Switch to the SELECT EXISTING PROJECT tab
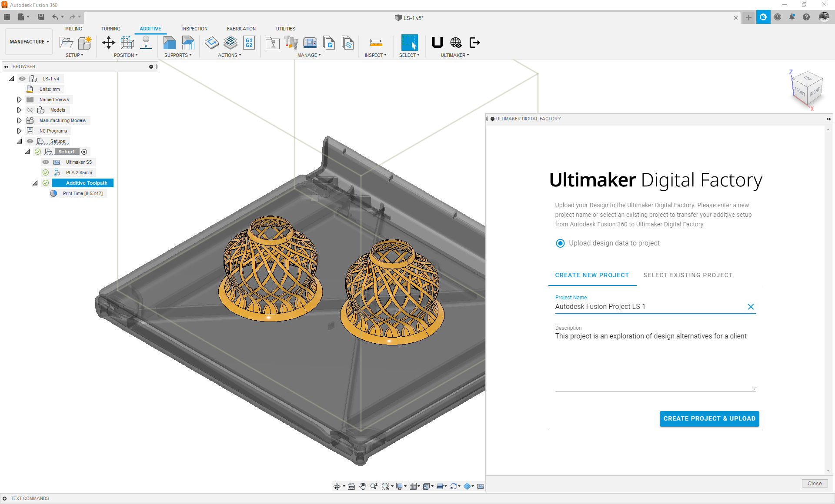835x504 pixels. click(x=688, y=275)
